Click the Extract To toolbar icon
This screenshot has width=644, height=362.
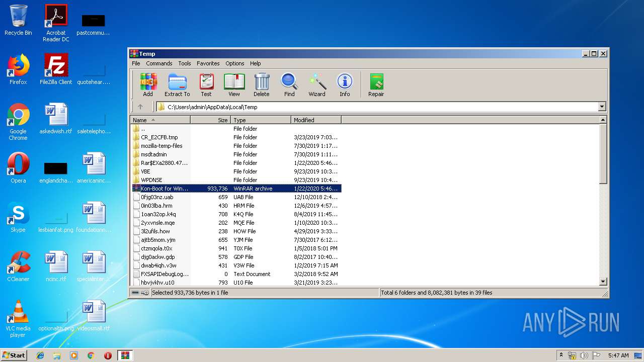(177, 84)
